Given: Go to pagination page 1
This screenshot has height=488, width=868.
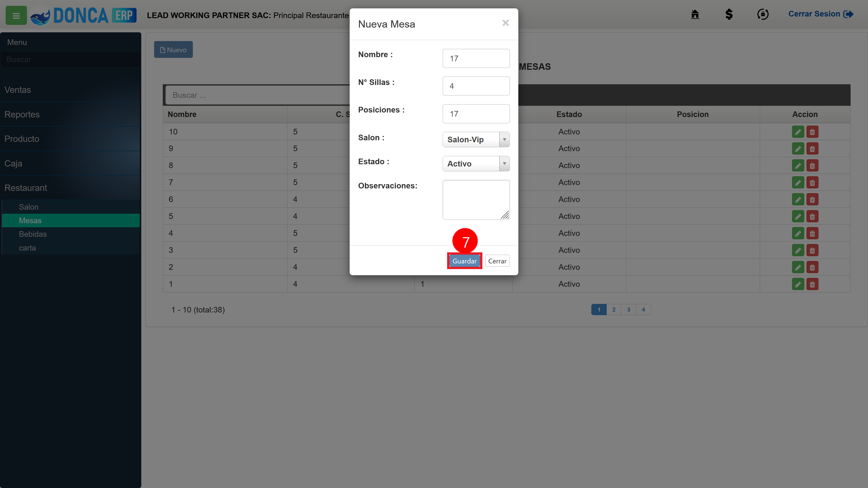Looking at the screenshot, I should tap(599, 310).
